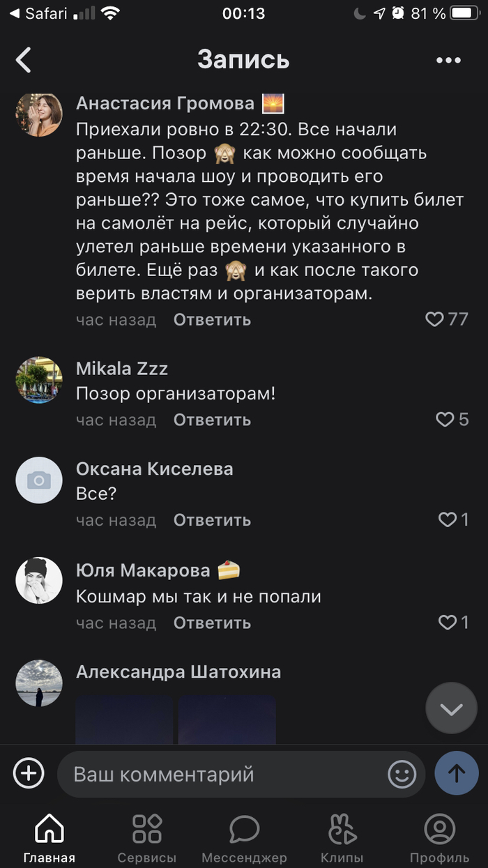488x868 pixels.
Task: Reply to Юля Макарова's comment
Action: point(212,623)
